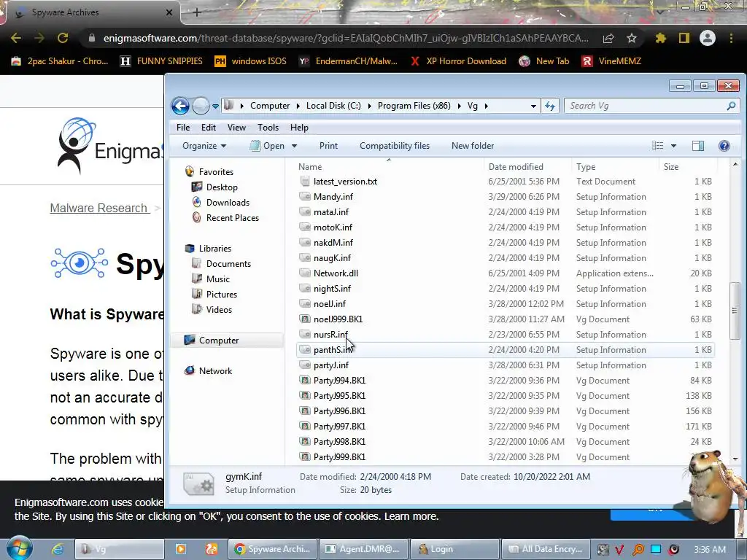Open windows ISOS bookmark

251,61
